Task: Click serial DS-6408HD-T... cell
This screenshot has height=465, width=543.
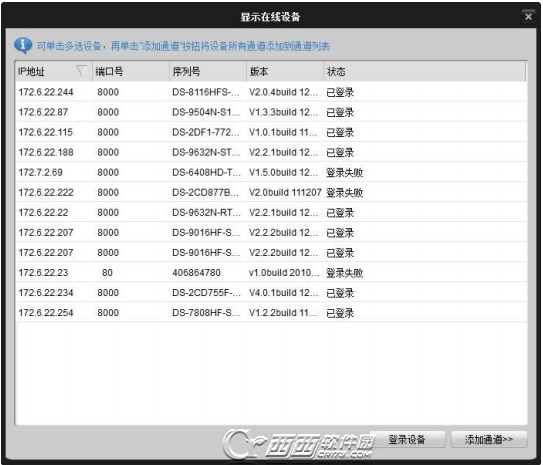Action: [206, 172]
